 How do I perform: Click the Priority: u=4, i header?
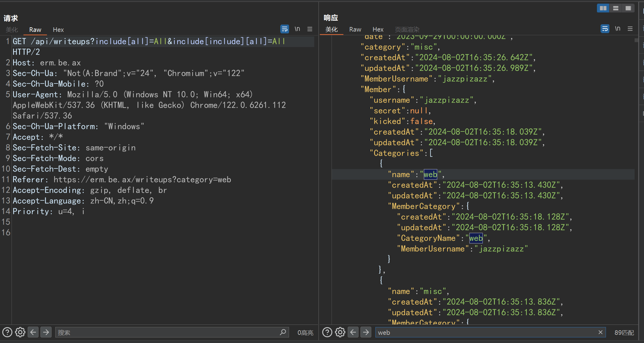point(49,212)
